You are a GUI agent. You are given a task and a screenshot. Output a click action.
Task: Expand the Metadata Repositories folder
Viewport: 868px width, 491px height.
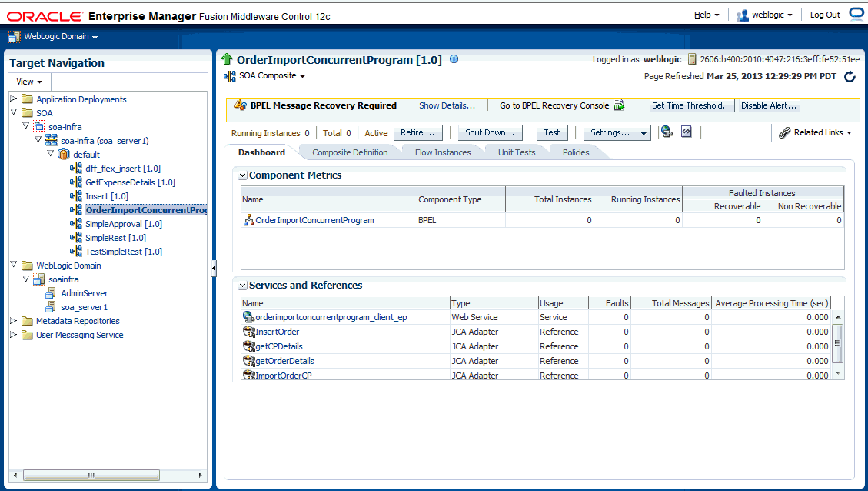(x=13, y=320)
